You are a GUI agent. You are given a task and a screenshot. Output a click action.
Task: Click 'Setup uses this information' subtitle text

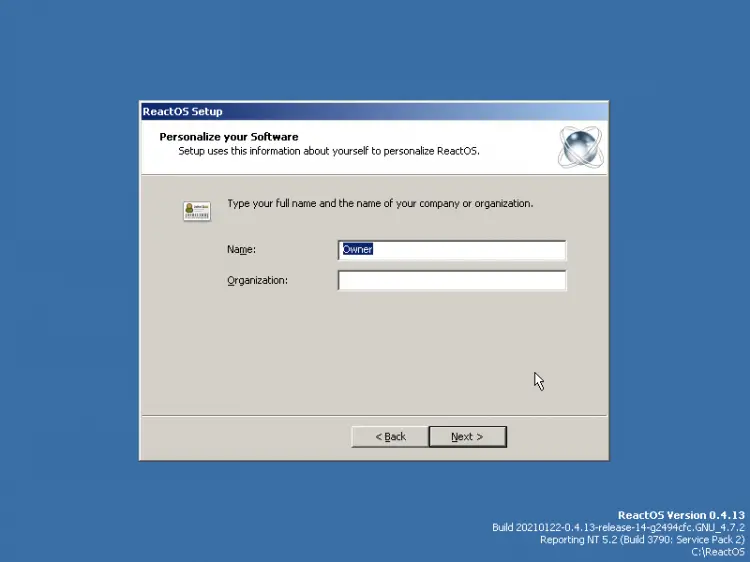coord(329,151)
